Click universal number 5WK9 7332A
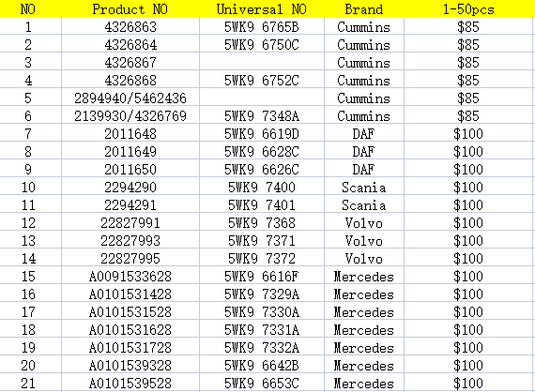 (262, 347)
